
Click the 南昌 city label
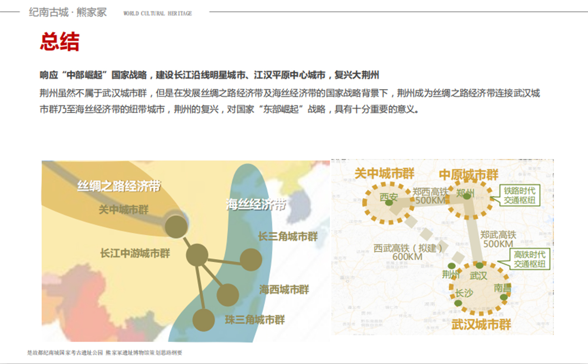(502, 288)
